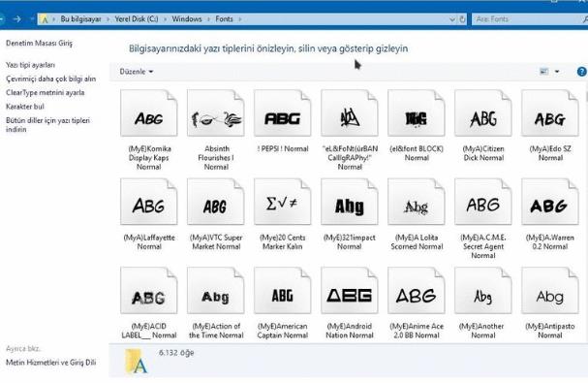This screenshot has width=588, height=383.
Task: Expand the address bar history dropdown
Action: tap(452, 18)
